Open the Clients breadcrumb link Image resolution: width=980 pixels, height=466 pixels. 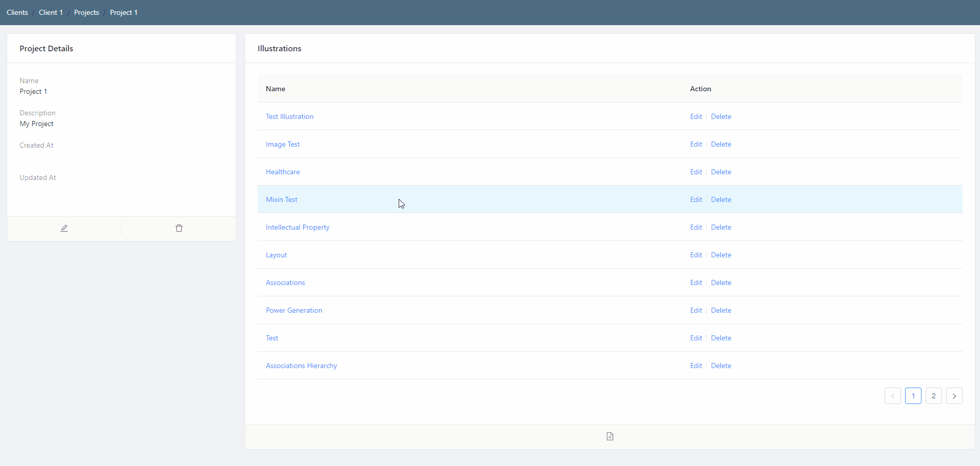pyautogui.click(x=17, y=12)
